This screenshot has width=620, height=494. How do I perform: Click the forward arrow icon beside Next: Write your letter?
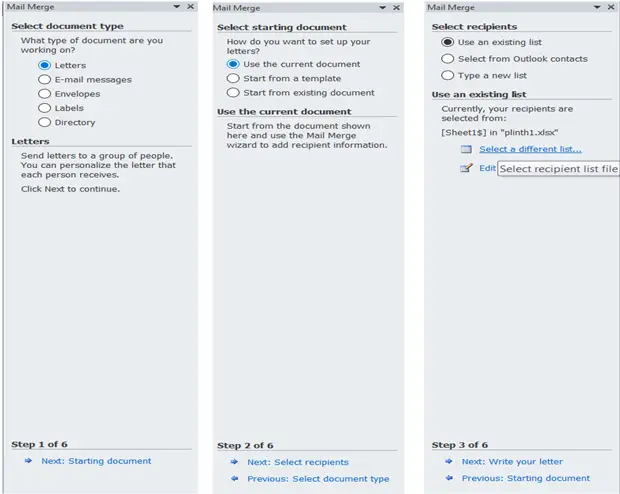449,461
